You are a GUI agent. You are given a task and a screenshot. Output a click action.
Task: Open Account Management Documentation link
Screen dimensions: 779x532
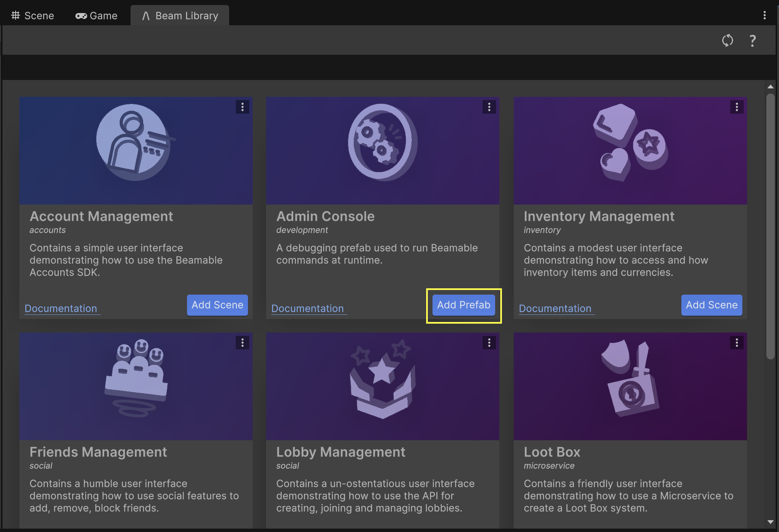pos(61,309)
